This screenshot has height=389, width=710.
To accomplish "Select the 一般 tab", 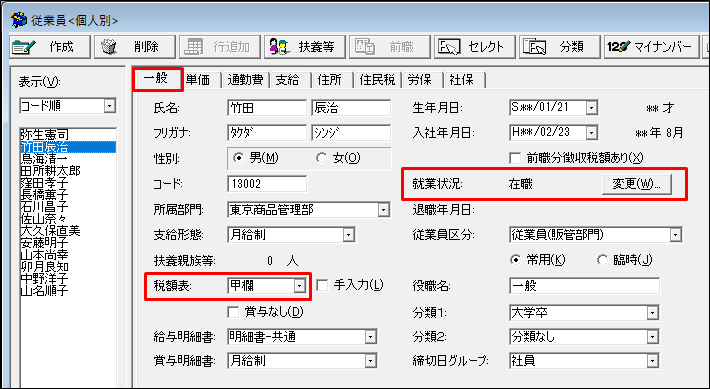I will point(157,79).
